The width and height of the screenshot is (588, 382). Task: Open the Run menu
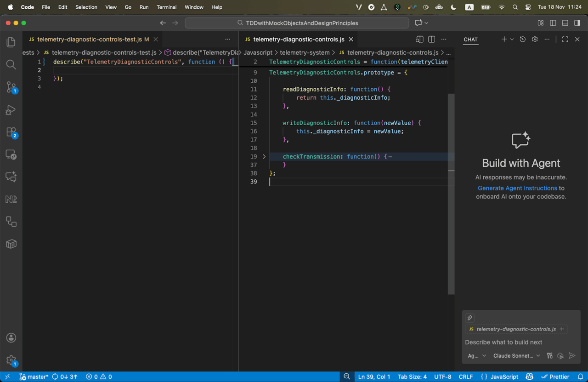coord(144,7)
